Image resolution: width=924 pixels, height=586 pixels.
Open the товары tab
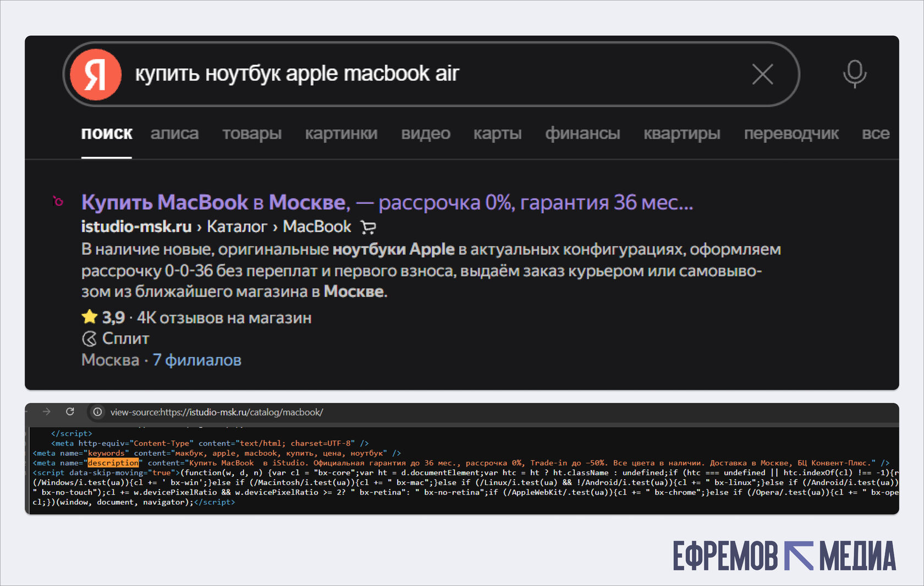252,133
